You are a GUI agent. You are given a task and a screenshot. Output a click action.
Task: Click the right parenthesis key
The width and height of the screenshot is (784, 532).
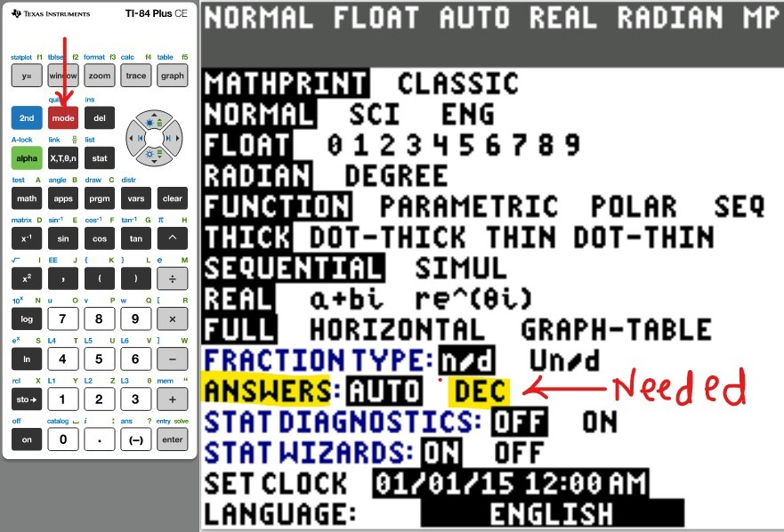coord(136,278)
